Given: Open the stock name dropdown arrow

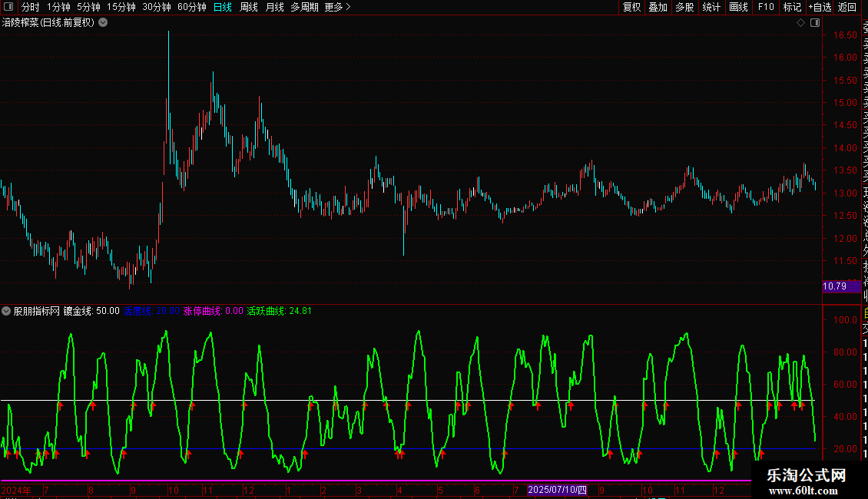Looking at the screenshot, I should [103, 23].
